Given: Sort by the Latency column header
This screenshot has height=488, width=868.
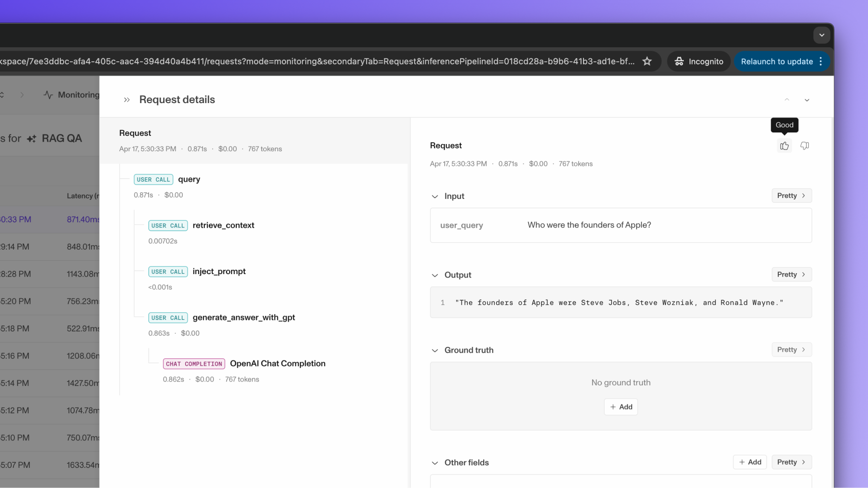Looking at the screenshot, I should tap(82, 196).
